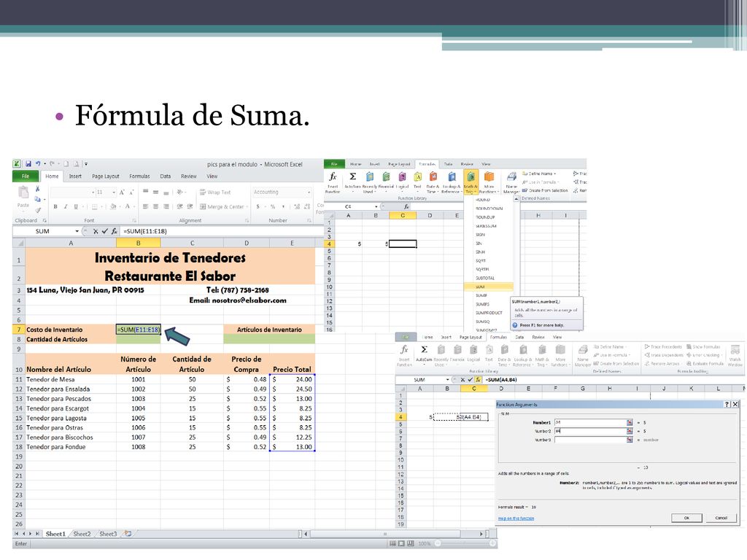Image resolution: width=747 pixels, height=560 pixels.
Task: Toggle Bold formatting in the Font group
Action: (x=55, y=206)
